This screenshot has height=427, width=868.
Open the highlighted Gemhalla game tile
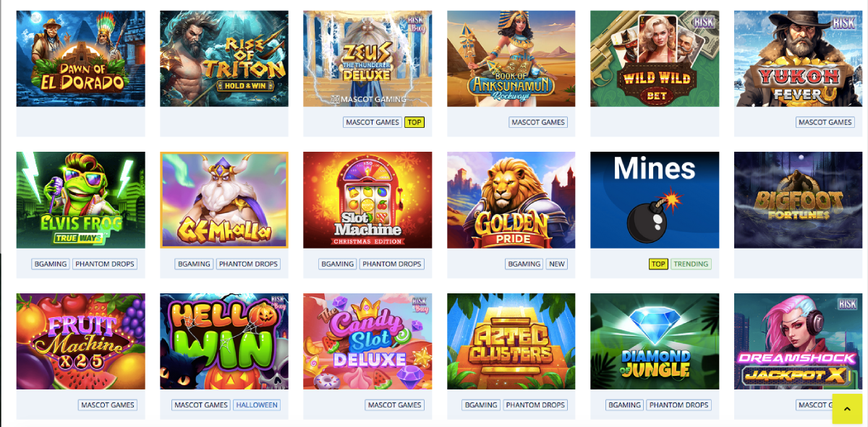click(x=224, y=200)
